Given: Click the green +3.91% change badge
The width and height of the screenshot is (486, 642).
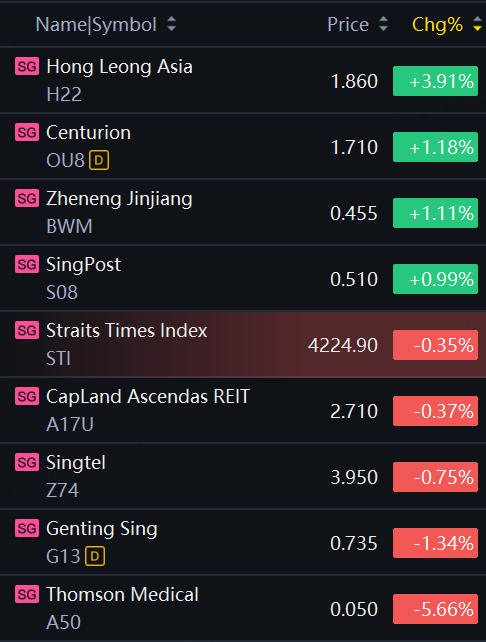Looking at the screenshot, I should click(435, 81).
